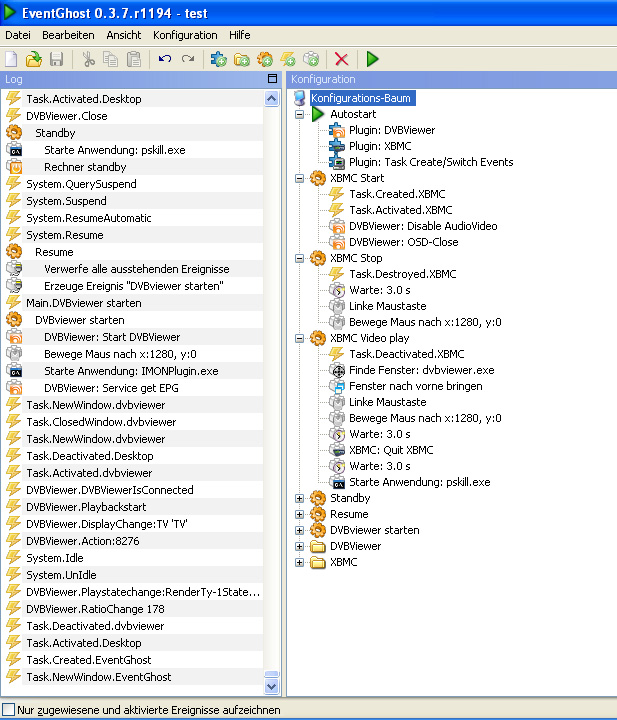Click the Open file folder icon
The width and height of the screenshot is (617, 720).
[x=34, y=59]
